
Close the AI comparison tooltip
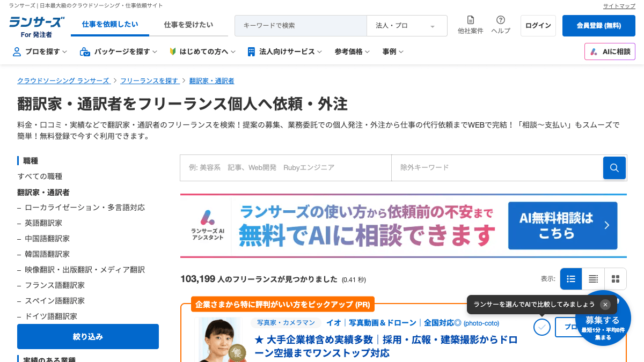605,305
